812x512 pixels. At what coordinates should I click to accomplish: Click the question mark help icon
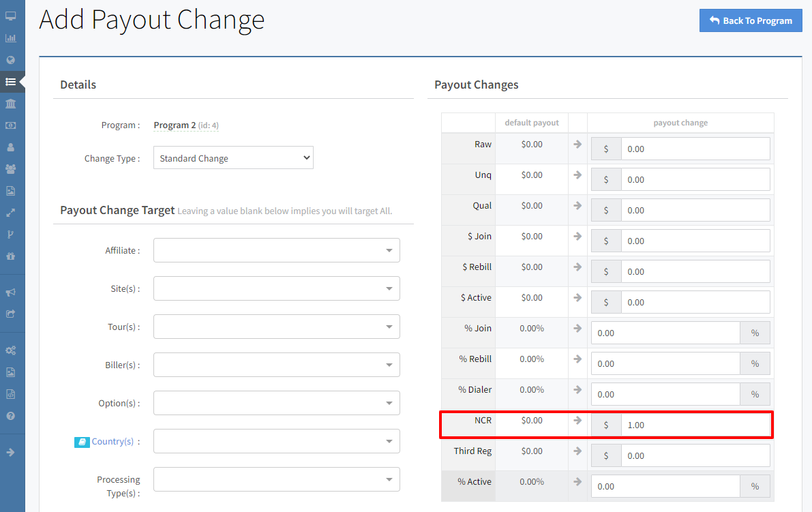pos(10,416)
